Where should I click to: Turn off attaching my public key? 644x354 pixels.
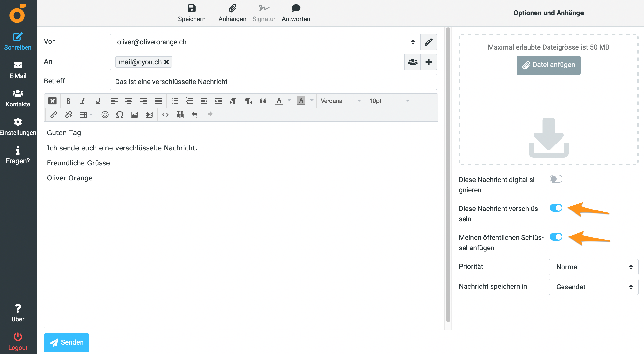(556, 237)
